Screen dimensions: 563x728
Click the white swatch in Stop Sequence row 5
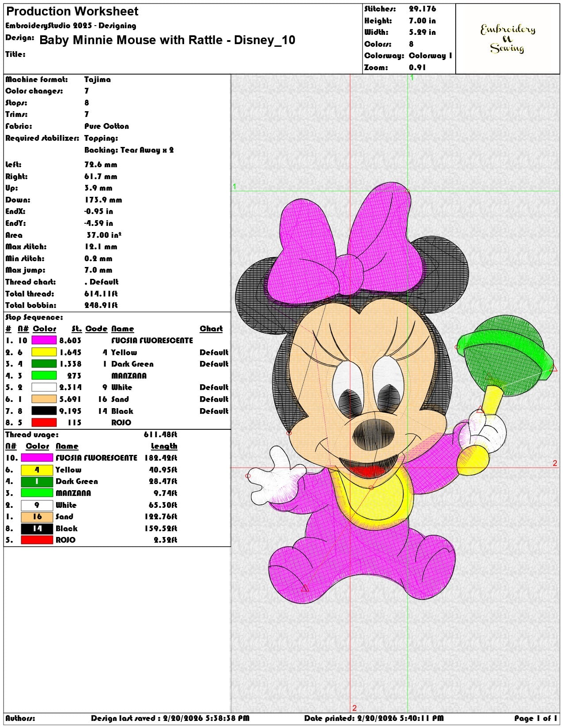point(44,387)
